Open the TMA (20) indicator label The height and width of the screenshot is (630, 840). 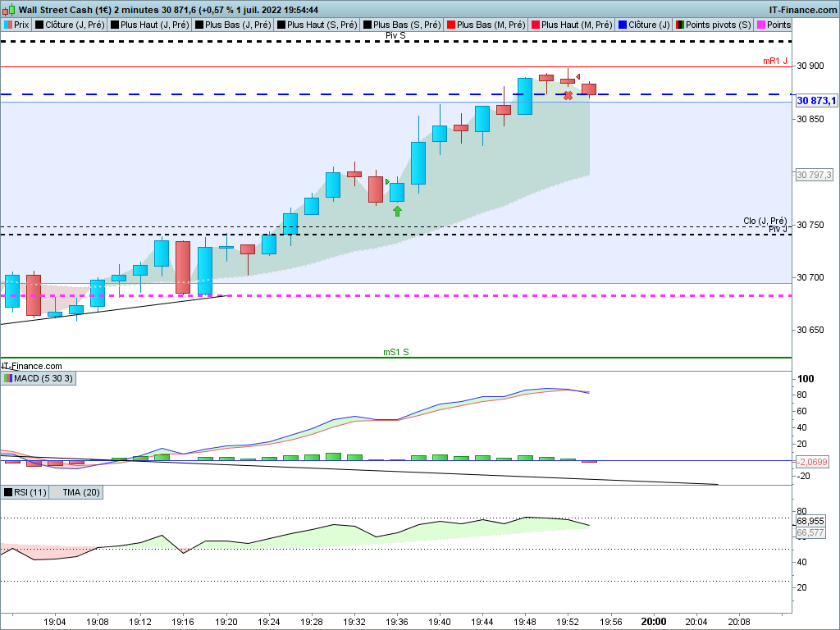(x=76, y=492)
